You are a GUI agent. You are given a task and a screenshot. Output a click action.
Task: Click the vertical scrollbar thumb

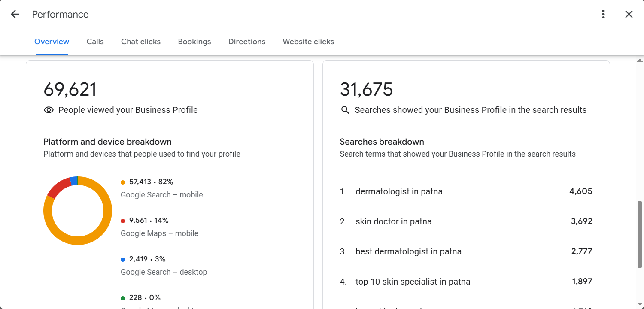tap(640, 234)
